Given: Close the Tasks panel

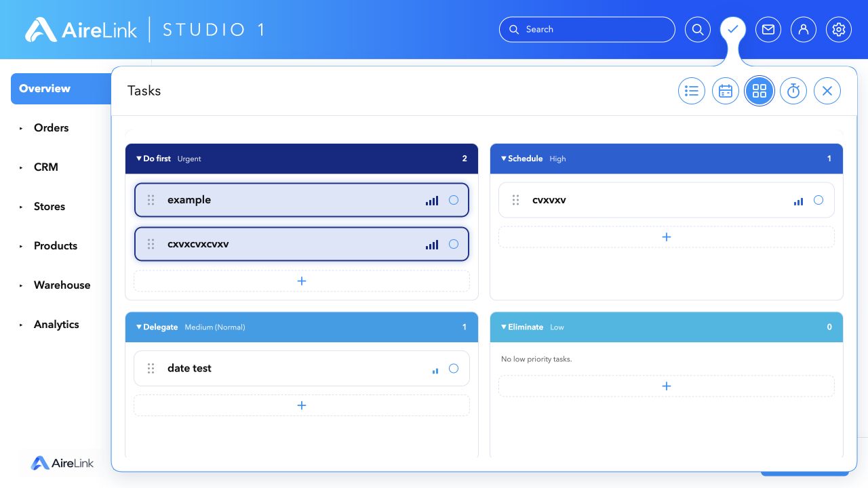Looking at the screenshot, I should click(827, 91).
